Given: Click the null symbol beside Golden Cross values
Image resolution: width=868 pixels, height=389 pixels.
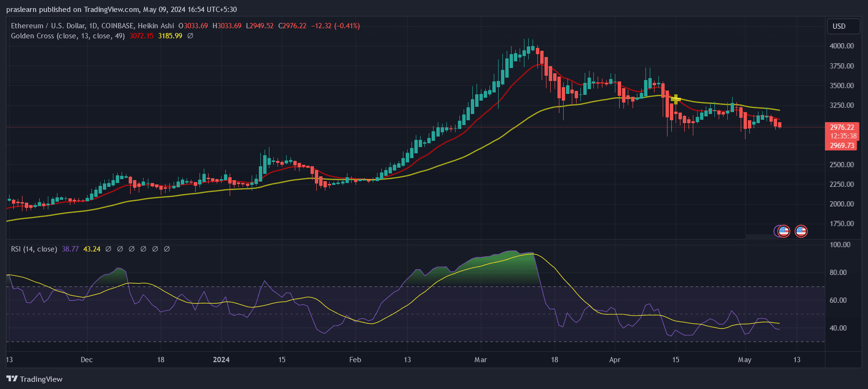Looking at the screenshot, I should (x=190, y=36).
